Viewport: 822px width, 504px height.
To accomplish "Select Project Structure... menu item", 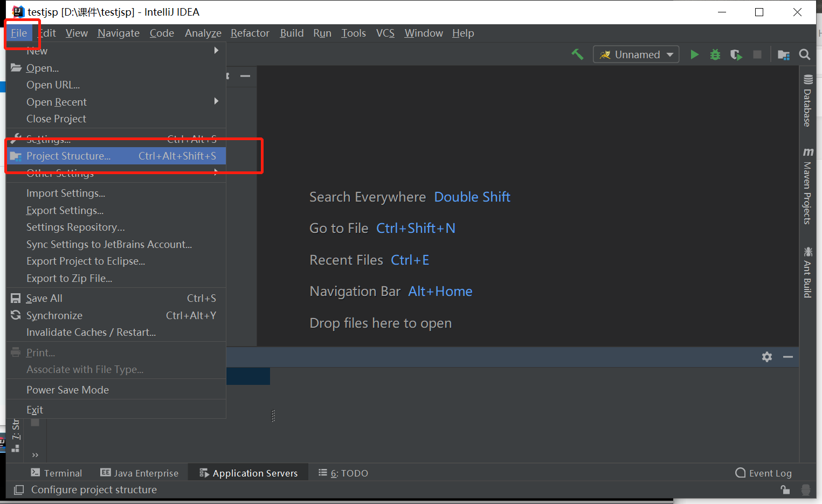I will 116,156.
